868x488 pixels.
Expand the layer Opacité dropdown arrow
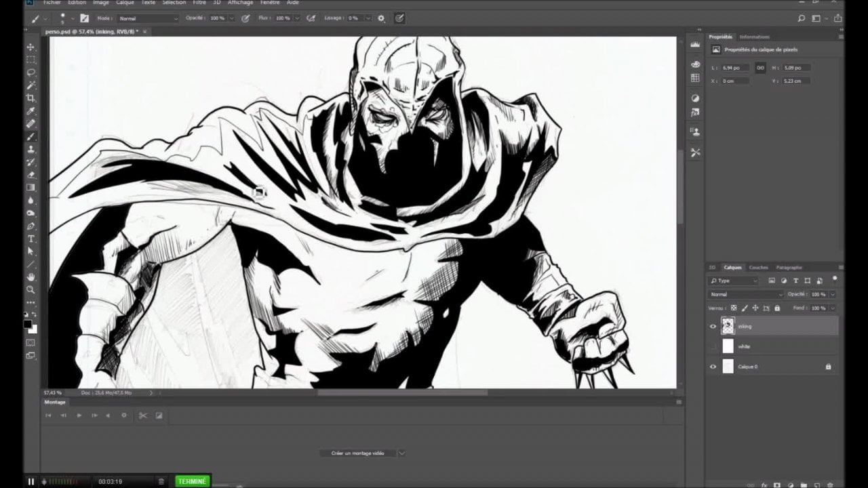[x=833, y=294]
